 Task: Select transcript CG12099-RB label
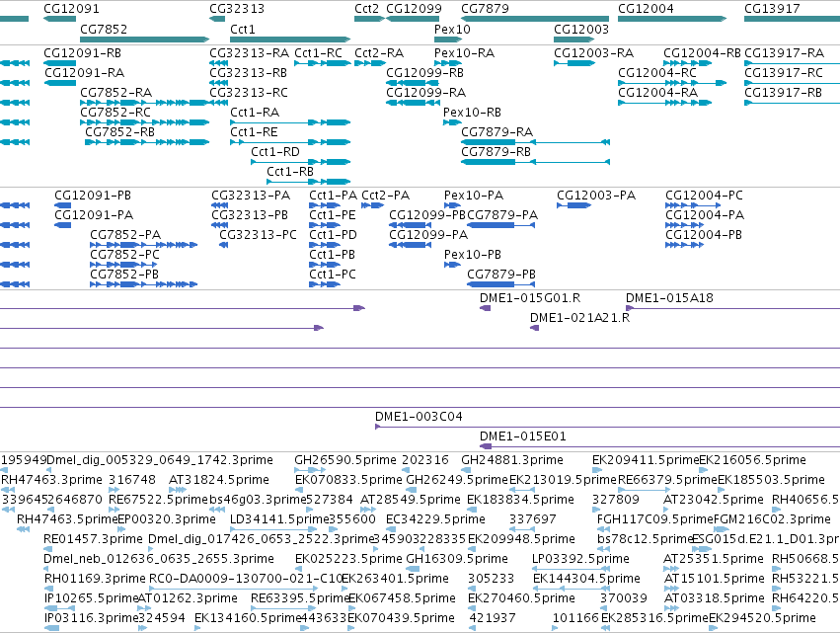(x=424, y=73)
